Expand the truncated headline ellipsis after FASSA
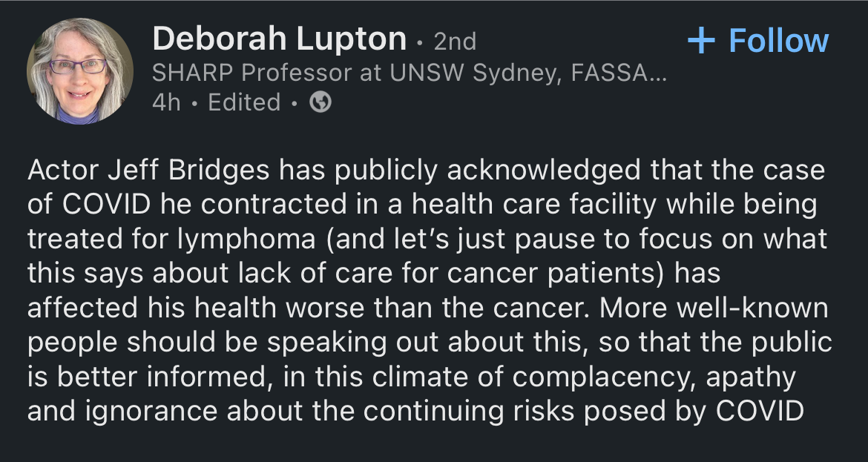Viewport: 868px width, 462px height. point(659,74)
